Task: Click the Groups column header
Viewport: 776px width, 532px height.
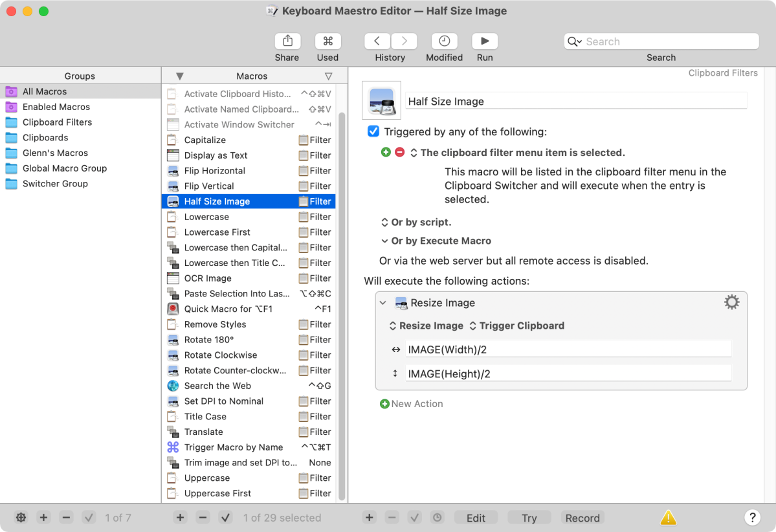Action: coord(80,76)
